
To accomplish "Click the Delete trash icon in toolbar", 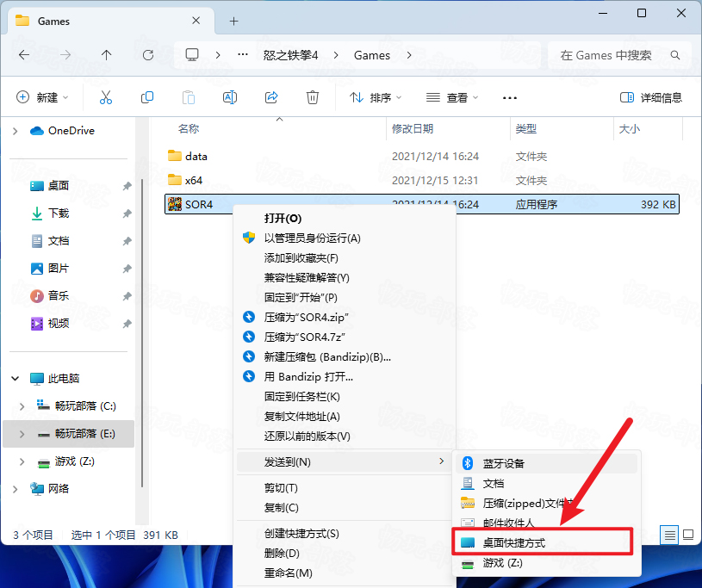I will tap(313, 97).
